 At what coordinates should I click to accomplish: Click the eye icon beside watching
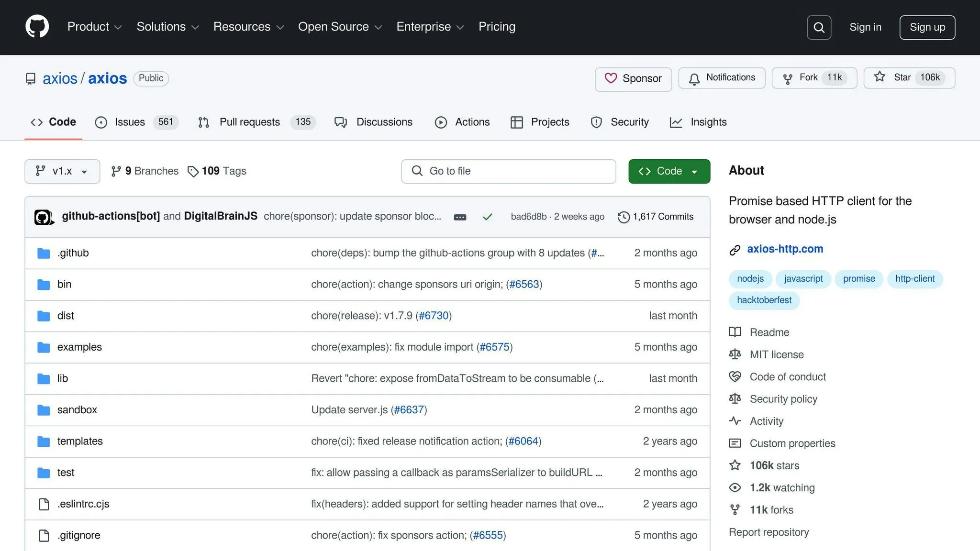click(735, 487)
